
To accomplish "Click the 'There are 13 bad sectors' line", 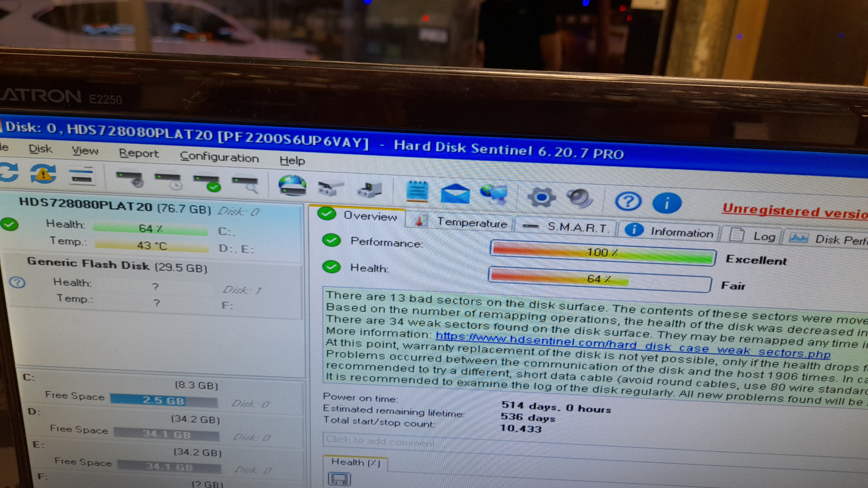I will tap(597, 308).
